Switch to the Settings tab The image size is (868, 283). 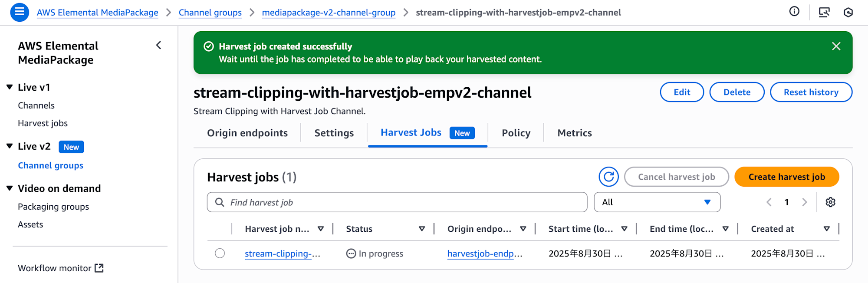pos(334,133)
